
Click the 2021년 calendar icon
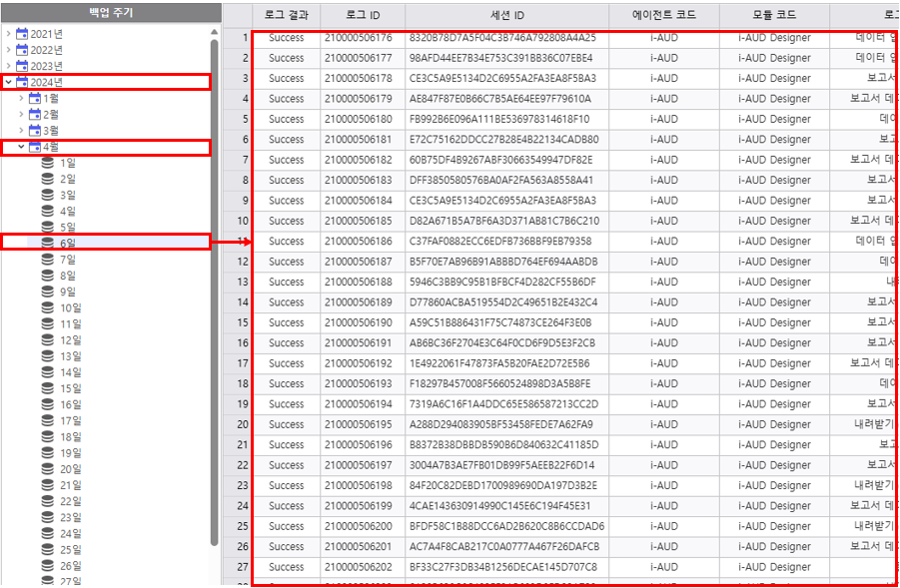pyautogui.click(x=22, y=34)
